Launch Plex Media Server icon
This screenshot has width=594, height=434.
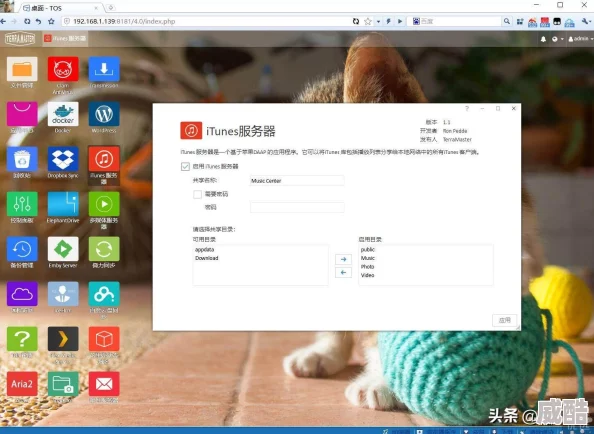pyautogui.click(x=63, y=339)
